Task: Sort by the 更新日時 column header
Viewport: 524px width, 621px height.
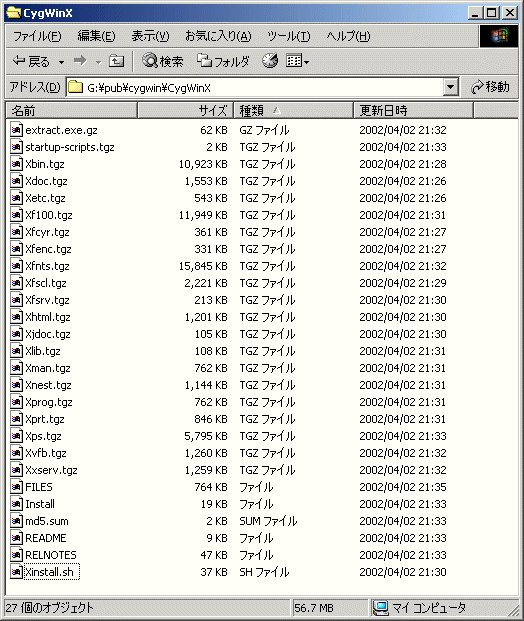Action: 413,110
